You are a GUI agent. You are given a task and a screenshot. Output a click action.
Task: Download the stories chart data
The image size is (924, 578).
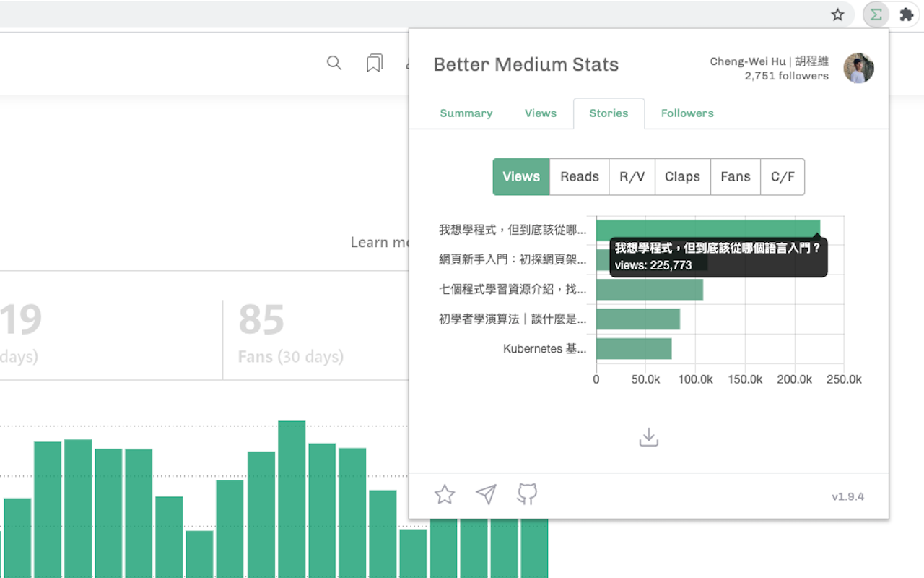(649, 437)
